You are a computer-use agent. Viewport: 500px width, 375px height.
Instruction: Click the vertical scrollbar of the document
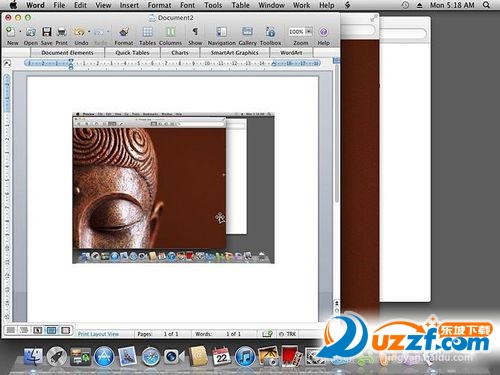coord(337,133)
